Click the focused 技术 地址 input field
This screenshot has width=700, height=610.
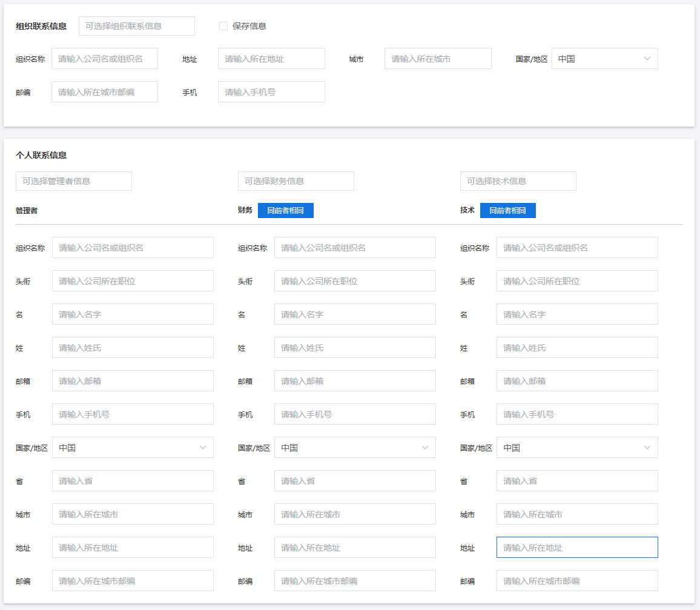pos(577,548)
